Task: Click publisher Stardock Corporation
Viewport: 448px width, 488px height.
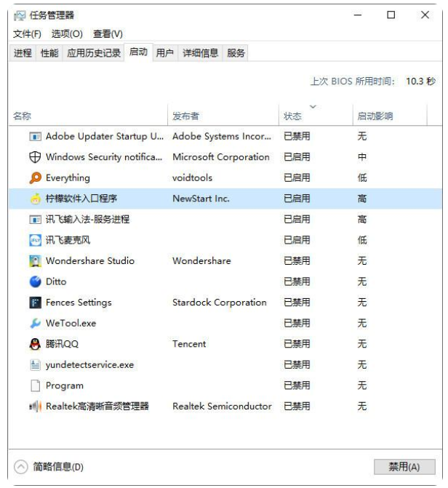Action: point(220,303)
